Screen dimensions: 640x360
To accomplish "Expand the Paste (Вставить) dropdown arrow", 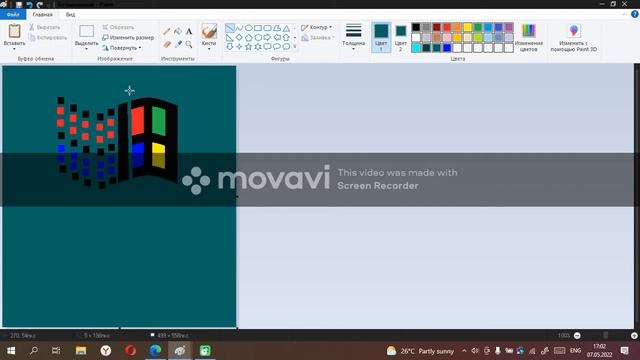I will [x=14, y=49].
